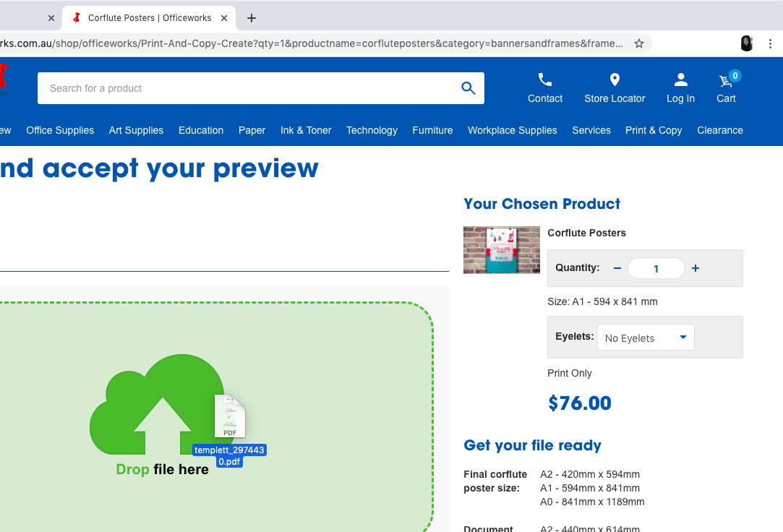Click the browser address bar URL
The width and height of the screenshot is (783, 532).
coord(312,43)
